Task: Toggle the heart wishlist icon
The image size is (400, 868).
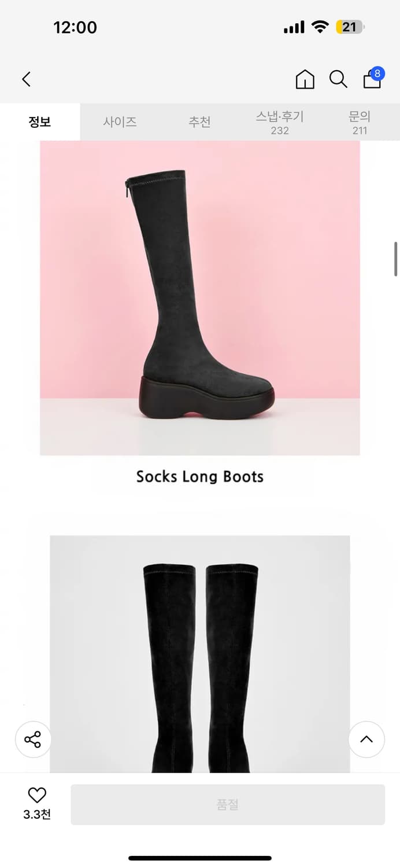Action: coord(37,795)
